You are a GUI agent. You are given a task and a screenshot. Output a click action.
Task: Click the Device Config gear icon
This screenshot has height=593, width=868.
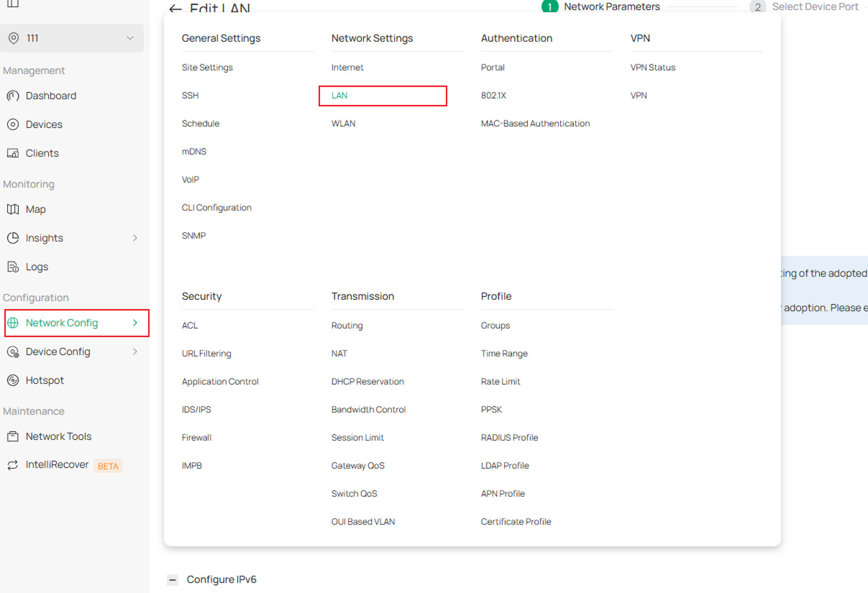point(13,351)
